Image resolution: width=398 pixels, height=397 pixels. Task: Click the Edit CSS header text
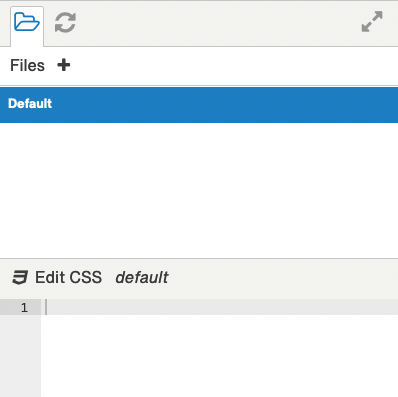(69, 277)
